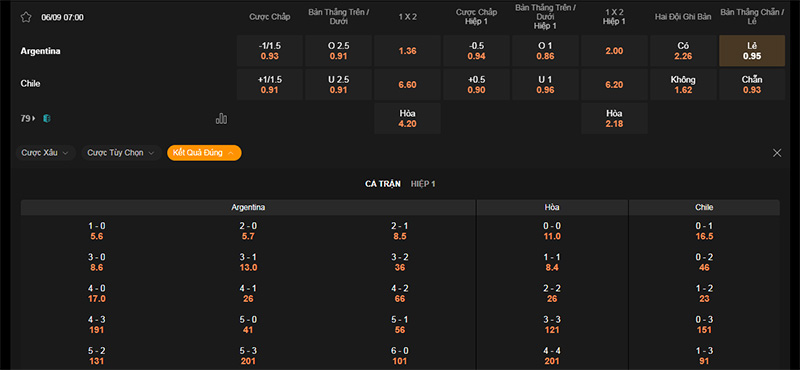
Task: Select Chile score 0 - 1 at 16.5
Action: [x=704, y=231]
